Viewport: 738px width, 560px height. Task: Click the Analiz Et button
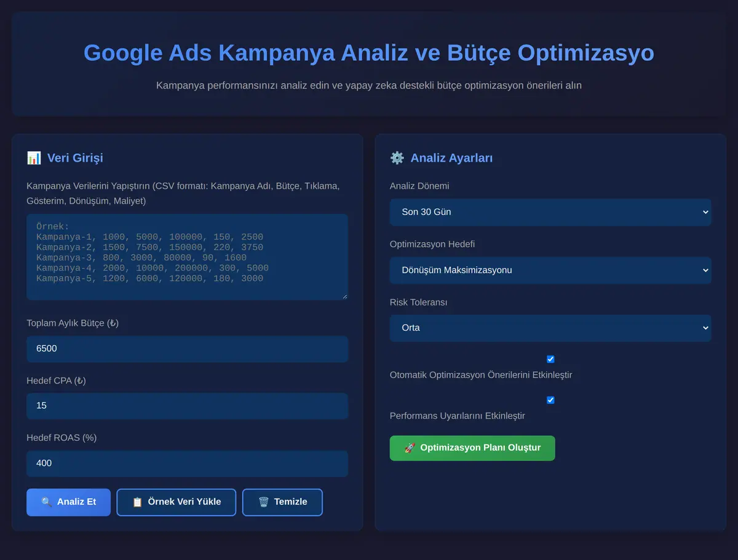68,502
